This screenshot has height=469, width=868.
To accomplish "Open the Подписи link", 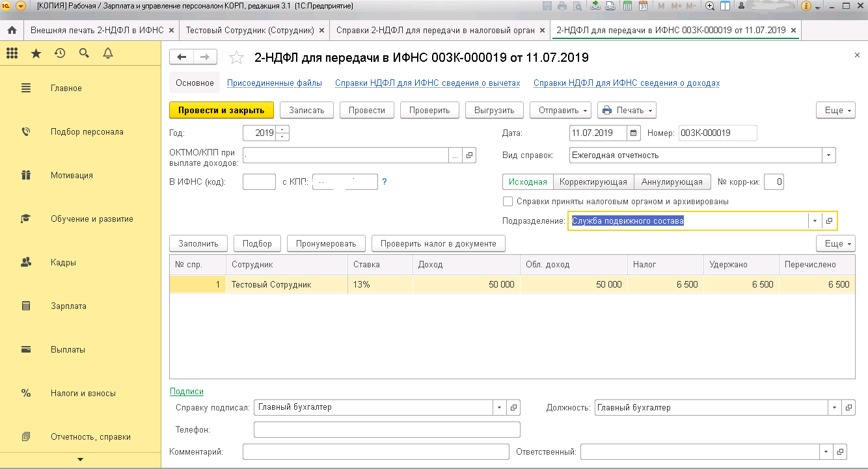I will 187,392.
